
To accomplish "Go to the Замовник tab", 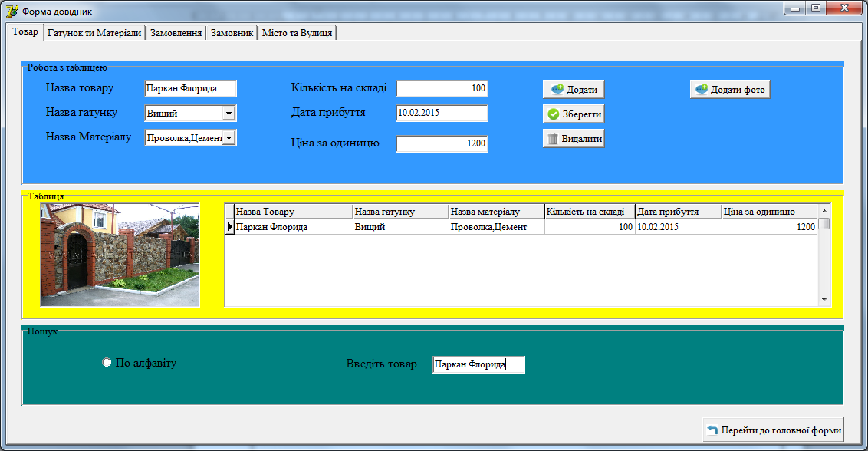I will point(232,33).
